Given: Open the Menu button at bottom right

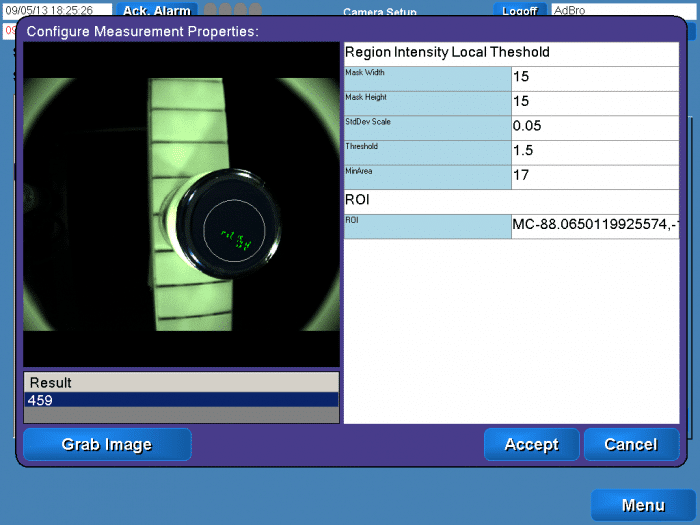Looking at the screenshot, I should click(x=642, y=505).
